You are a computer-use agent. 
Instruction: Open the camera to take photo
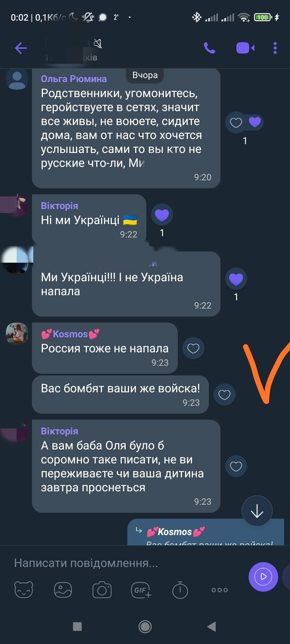pyautogui.click(x=102, y=590)
